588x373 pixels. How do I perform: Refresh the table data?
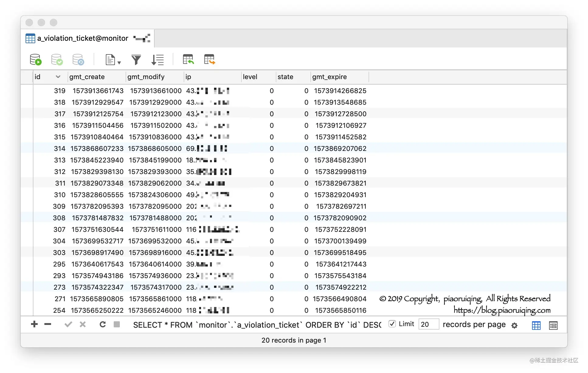[103, 324]
